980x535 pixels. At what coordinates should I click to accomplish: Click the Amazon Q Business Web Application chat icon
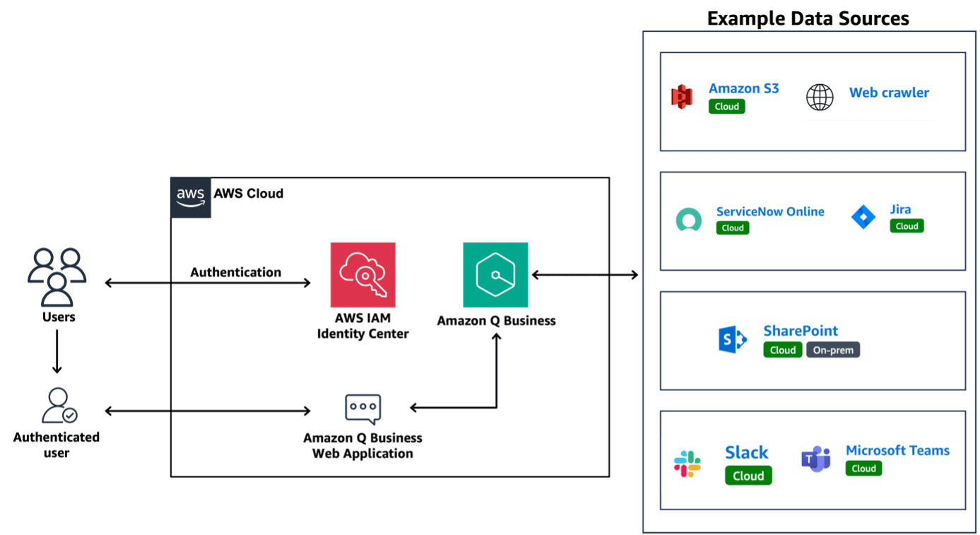click(x=362, y=409)
